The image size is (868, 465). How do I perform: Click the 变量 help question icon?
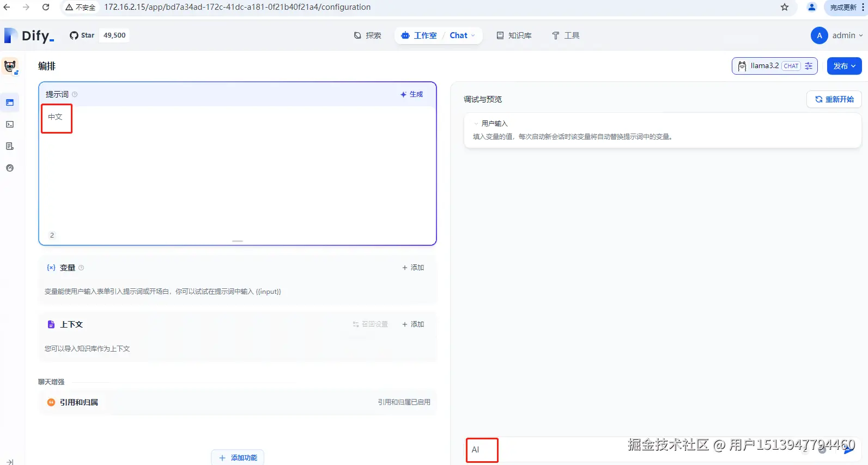coord(81,268)
